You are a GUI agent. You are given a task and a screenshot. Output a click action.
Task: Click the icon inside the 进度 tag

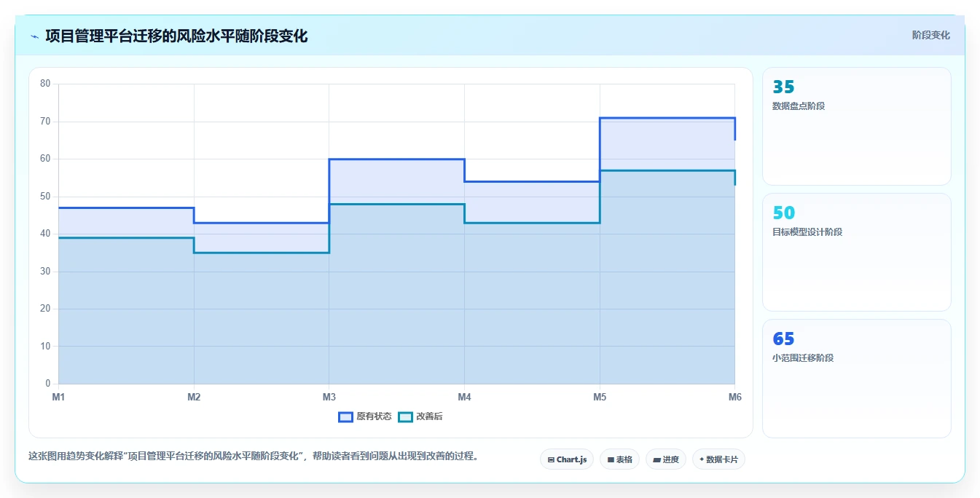(656, 460)
